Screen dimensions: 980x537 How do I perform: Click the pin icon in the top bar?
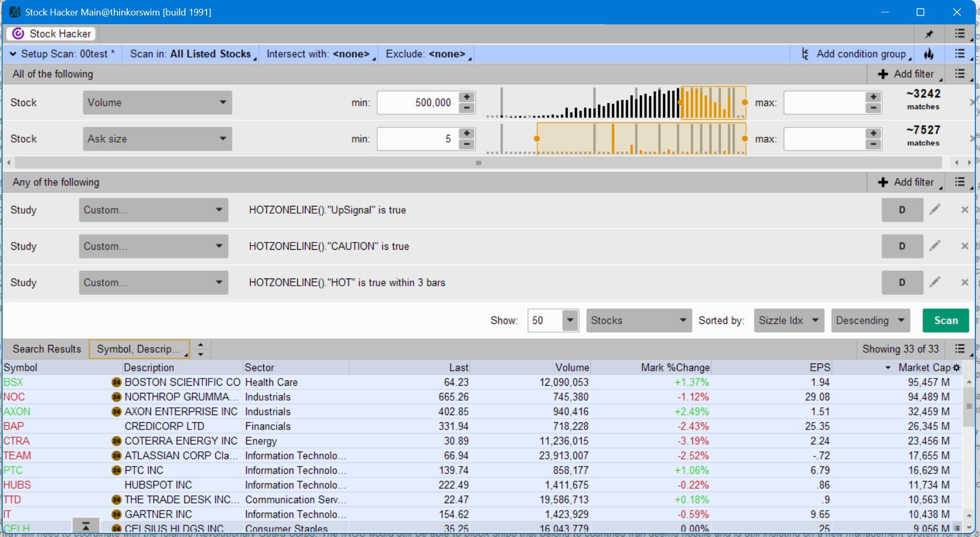(x=929, y=34)
